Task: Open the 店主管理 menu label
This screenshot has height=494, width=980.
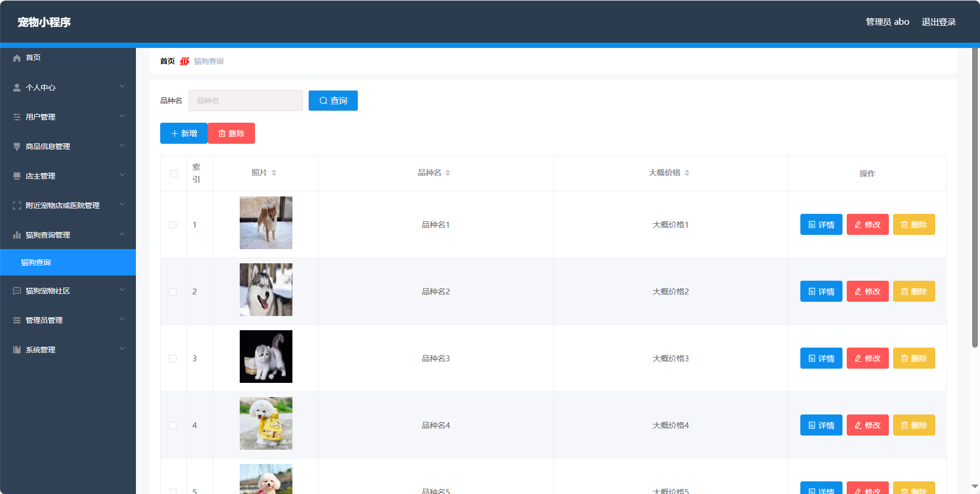Action: tap(41, 176)
